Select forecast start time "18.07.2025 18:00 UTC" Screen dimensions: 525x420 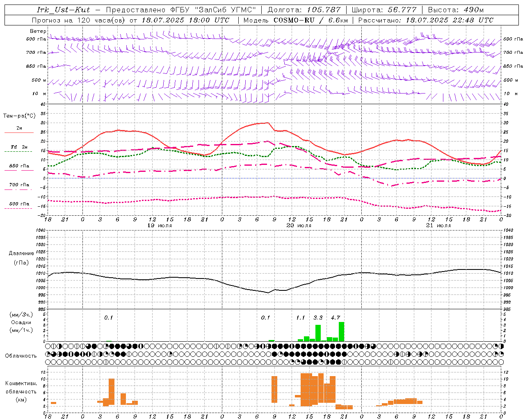click(x=186, y=20)
